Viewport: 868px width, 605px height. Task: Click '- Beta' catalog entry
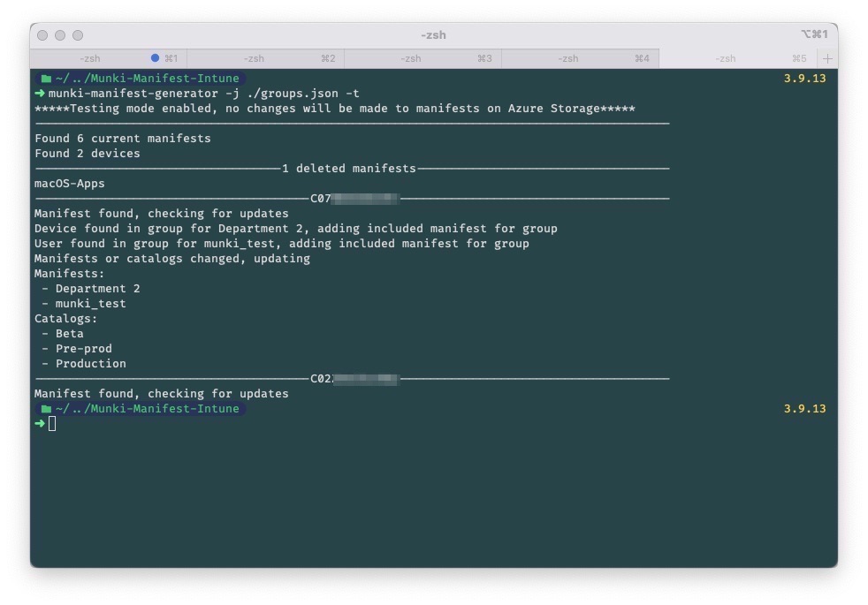(x=63, y=334)
